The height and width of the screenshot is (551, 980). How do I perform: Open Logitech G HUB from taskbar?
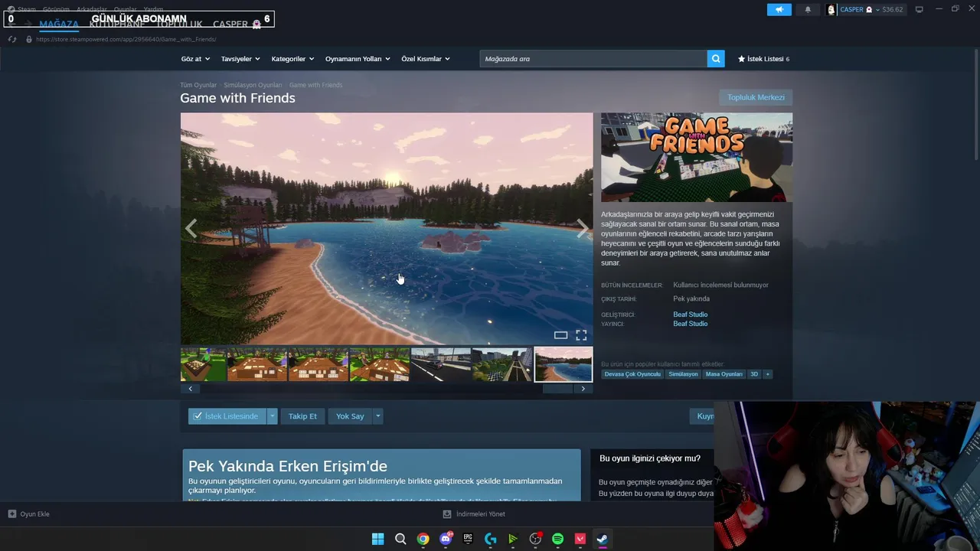[x=491, y=539]
